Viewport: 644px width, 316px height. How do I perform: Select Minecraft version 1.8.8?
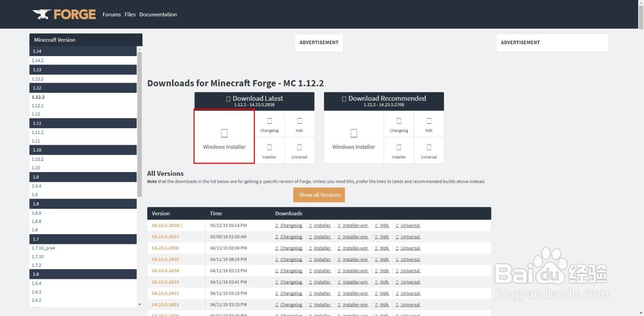(x=37, y=221)
